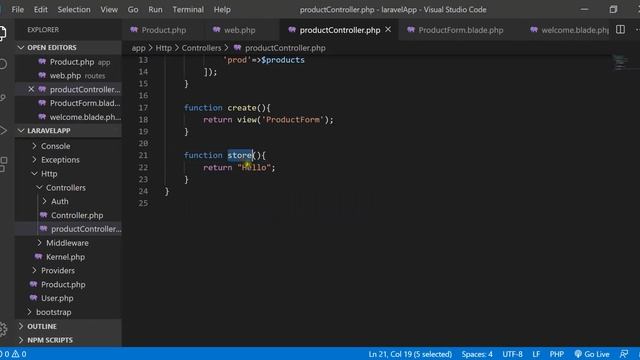Open Product.php in LARAVELAPP tree
The width and height of the screenshot is (640, 360).
pyautogui.click(x=63, y=284)
